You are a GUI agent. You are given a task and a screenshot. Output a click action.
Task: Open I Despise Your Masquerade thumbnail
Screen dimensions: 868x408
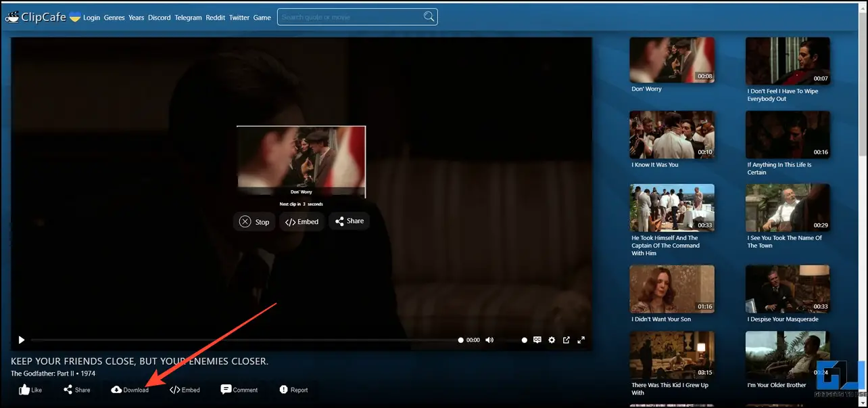(x=788, y=288)
